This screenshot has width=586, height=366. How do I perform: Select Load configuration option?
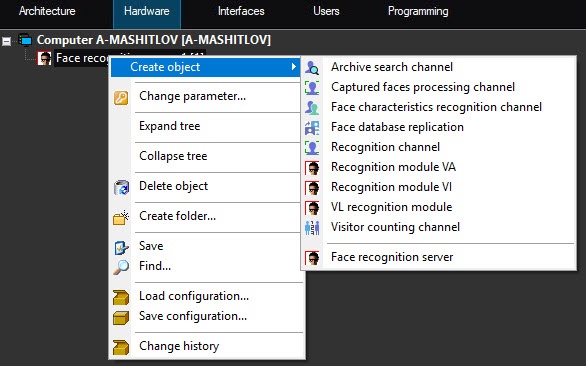194,296
